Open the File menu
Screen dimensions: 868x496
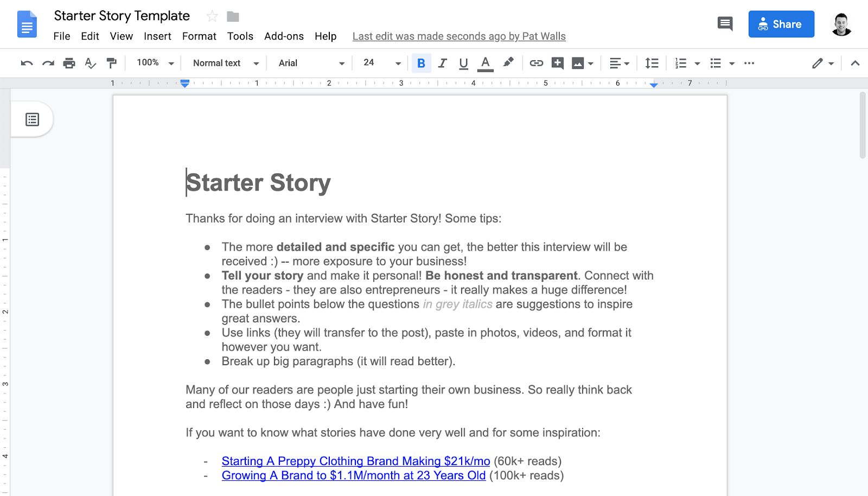click(62, 36)
